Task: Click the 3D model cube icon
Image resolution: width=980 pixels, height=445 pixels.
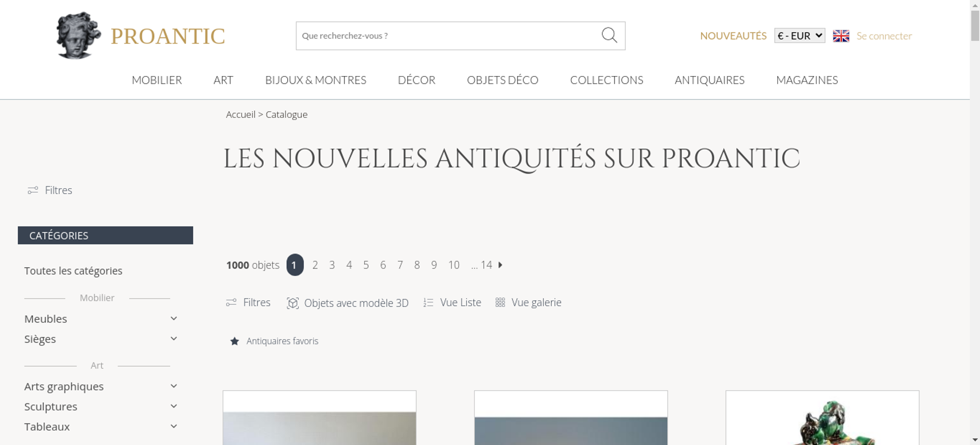Action: tap(293, 303)
